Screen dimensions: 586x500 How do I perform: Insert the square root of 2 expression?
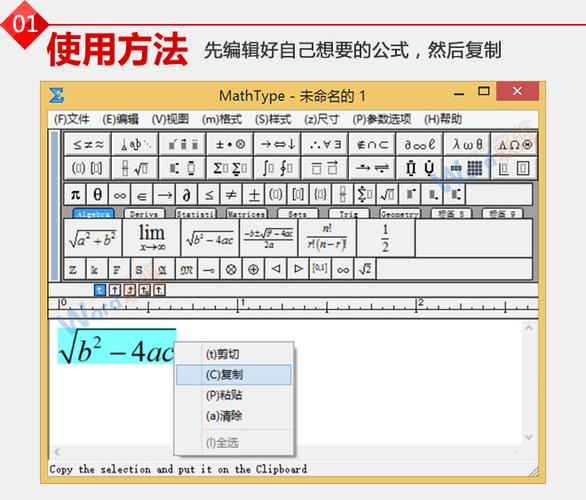[365, 269]
